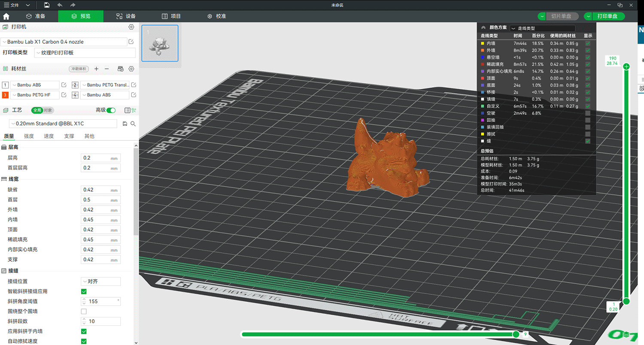Viewport: 644px width, 345px height.
Task: Click the green scissors-like icon beside 高级 toggle
Action: 134,110
